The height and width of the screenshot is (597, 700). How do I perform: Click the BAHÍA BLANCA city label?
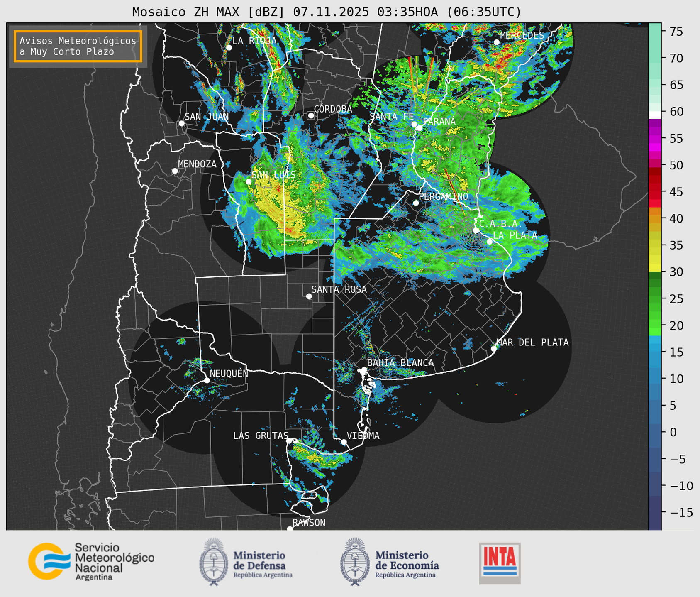click(x=400, y=363)
